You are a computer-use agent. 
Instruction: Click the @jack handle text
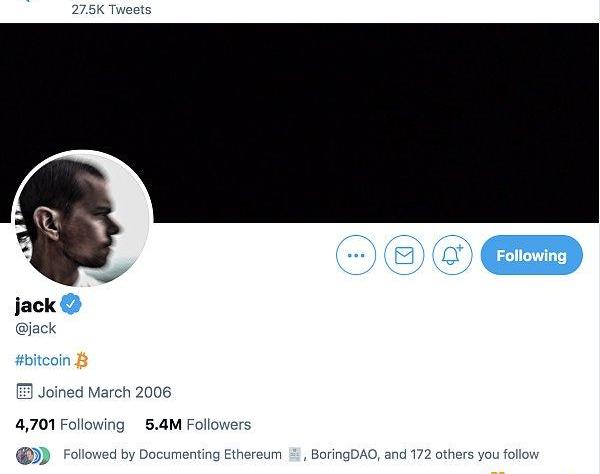click(x=36, y=328)
